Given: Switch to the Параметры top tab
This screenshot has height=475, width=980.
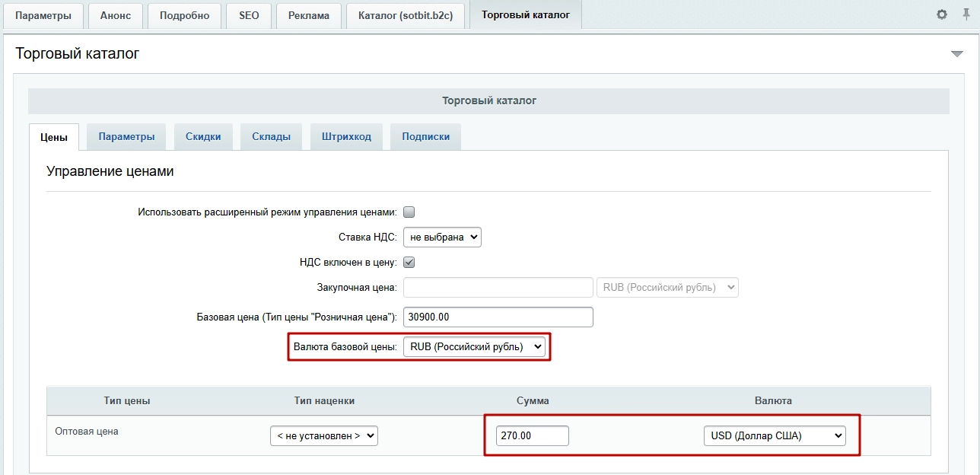Looking at the screenshot, I should click(x=43, y=15).
